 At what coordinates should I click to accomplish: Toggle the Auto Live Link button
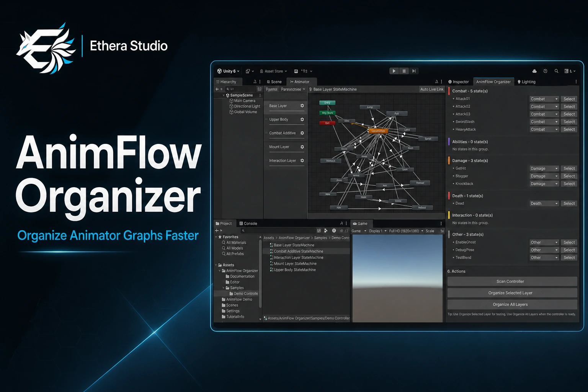coord(432,89)
